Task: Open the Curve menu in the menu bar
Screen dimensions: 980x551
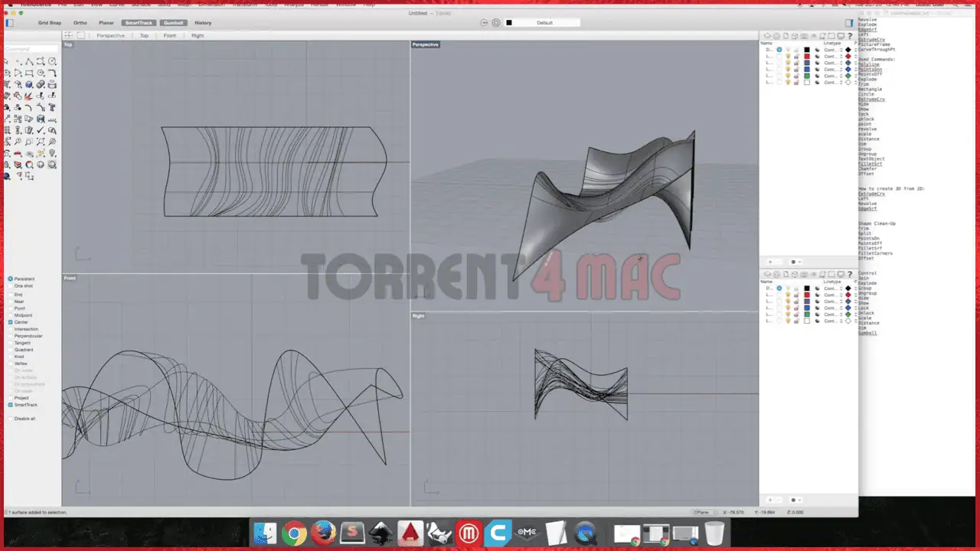Action: coord(117,5)
